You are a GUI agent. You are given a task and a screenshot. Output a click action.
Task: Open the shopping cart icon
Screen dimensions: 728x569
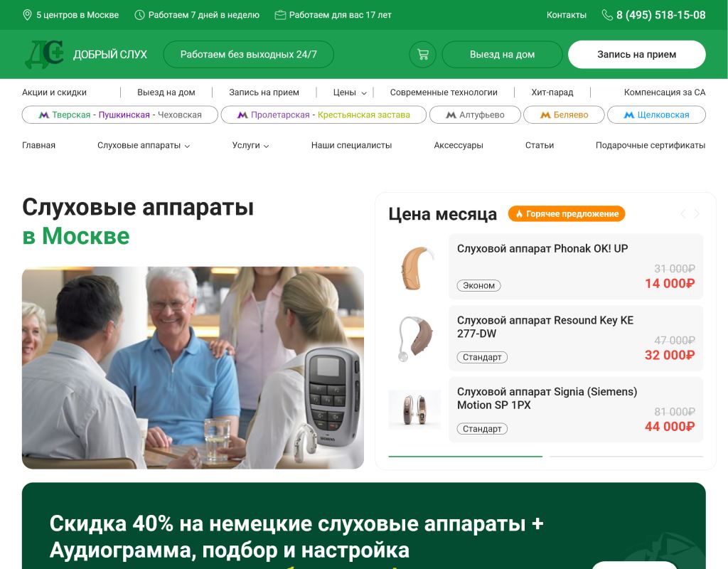(422, 54)
